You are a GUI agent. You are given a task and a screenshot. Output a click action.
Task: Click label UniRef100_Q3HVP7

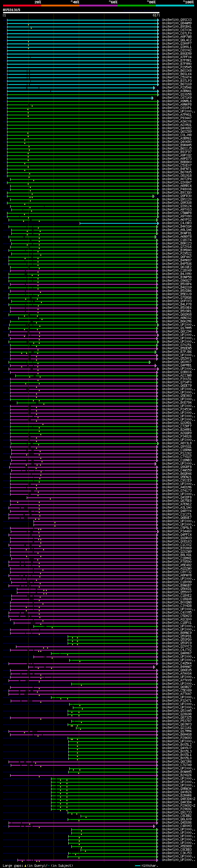(177, 43)
